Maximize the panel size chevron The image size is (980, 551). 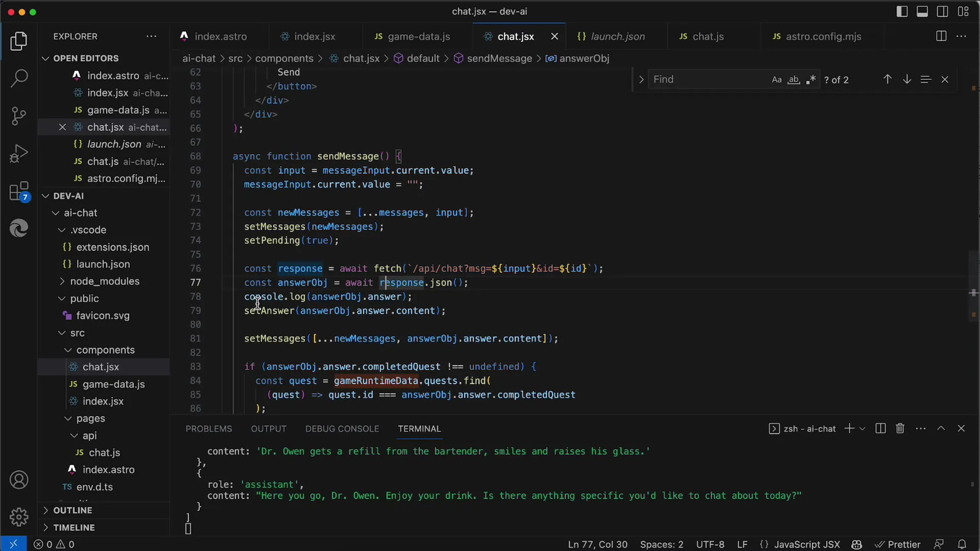(941, 428)
